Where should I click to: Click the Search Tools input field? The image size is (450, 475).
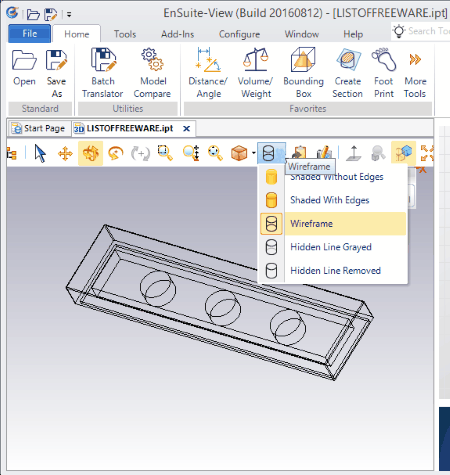pos(421,31)
